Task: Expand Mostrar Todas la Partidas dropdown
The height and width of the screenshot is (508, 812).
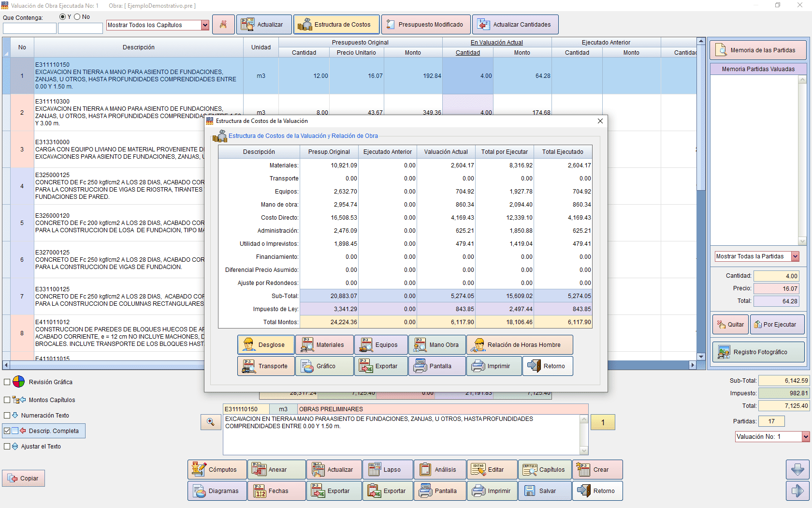Action: (795, 256)
